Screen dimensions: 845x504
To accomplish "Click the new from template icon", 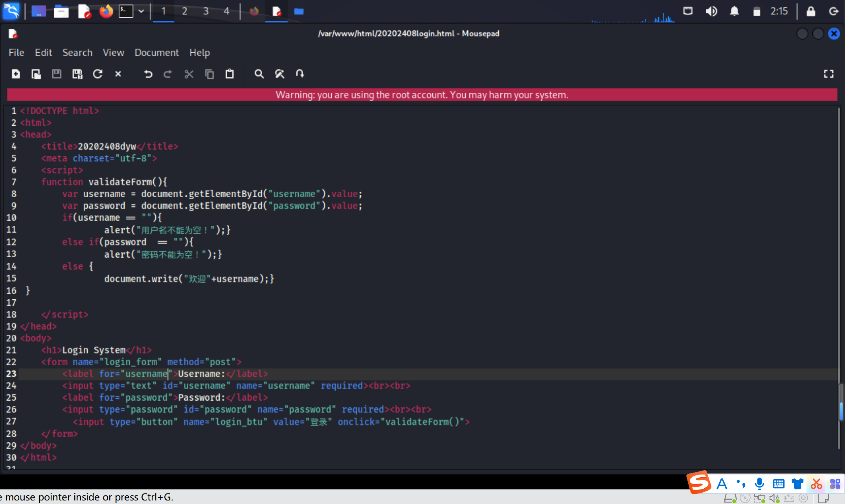I will tap(36, 74).
